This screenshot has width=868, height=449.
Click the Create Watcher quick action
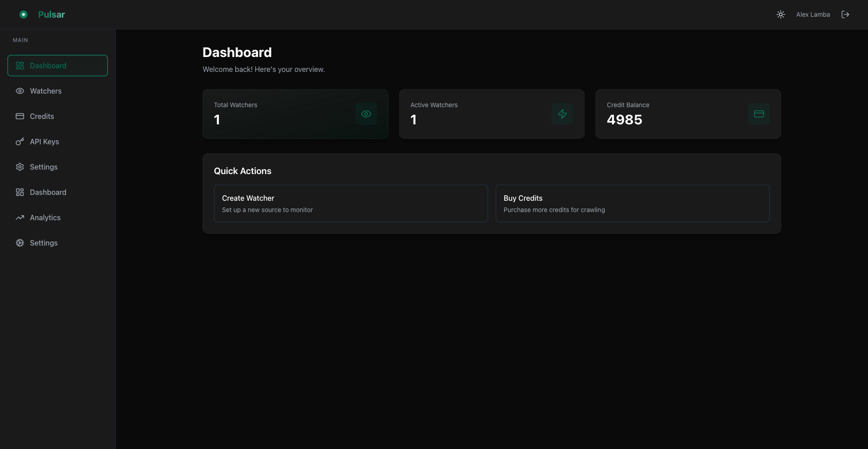[350, 203]
